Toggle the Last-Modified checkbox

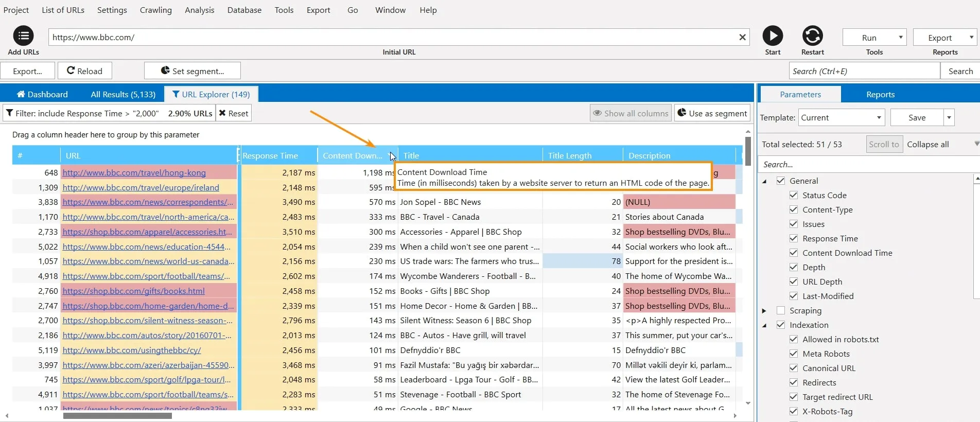coord(794,296)
